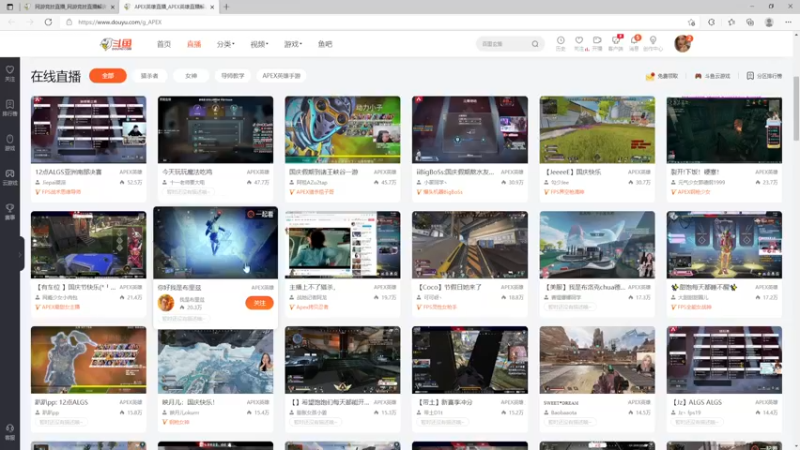Select the 直播 navigation item
Viewport: 800px width, 450px height.
coord(194,44)
